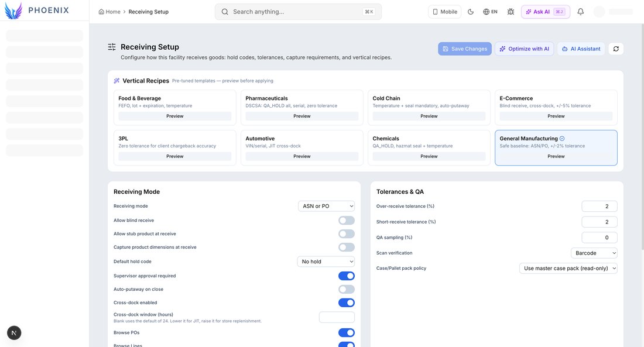Click the Home breadcrumb icon
This screenshot has height=347, width=644.
(x=101, y=12)
